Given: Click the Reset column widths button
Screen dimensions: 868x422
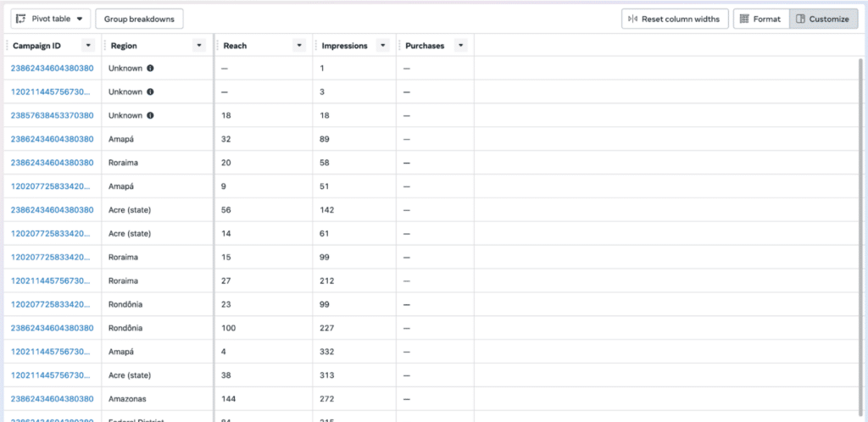Looking at the screenshot, I should (675, 19).
